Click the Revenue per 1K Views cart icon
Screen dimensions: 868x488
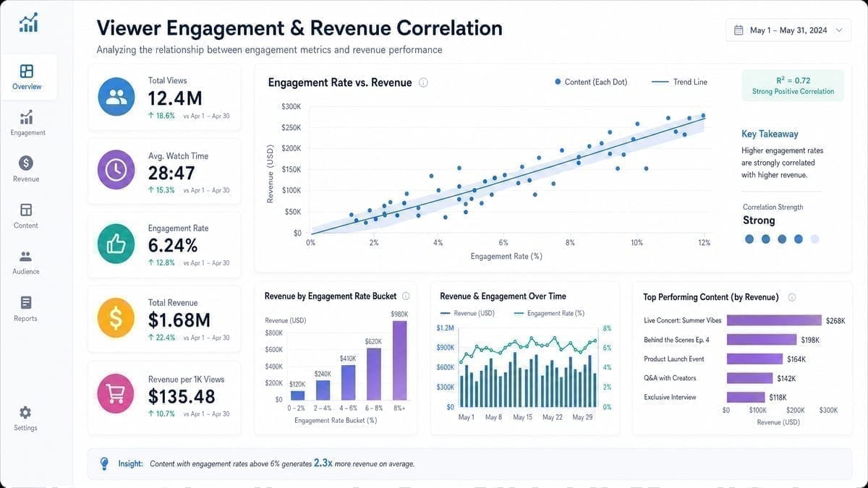(x=116, y=394)
